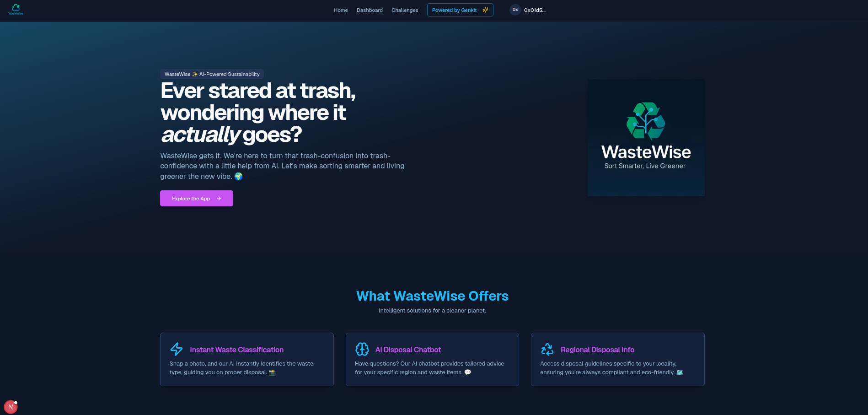
Task: Click the arrow icon in Explore button
Action: [x=219, y=199]
